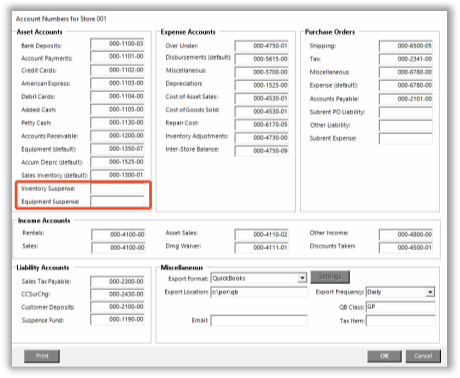Focus the Disbursements (default) field
Viewport: 460px width, 378px height.
(262, 59)
